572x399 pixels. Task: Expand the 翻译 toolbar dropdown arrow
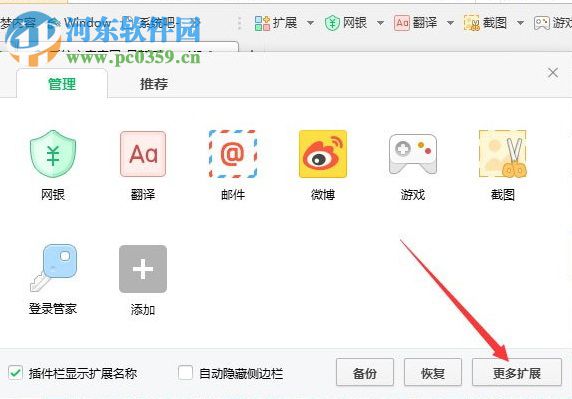tap(450, 23)
